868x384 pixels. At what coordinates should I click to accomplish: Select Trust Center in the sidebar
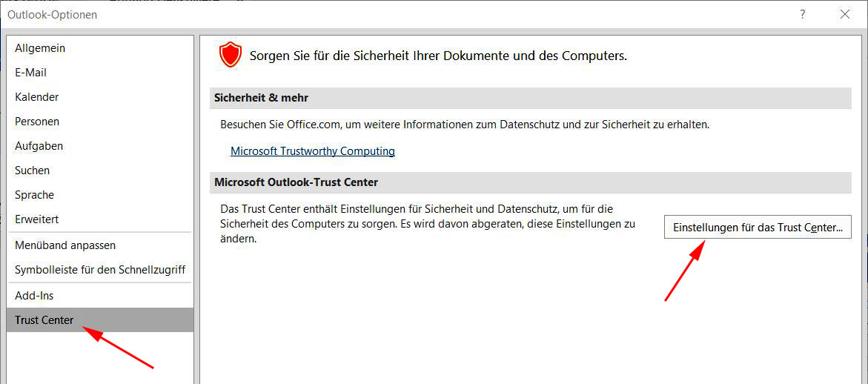click(44, 320)
